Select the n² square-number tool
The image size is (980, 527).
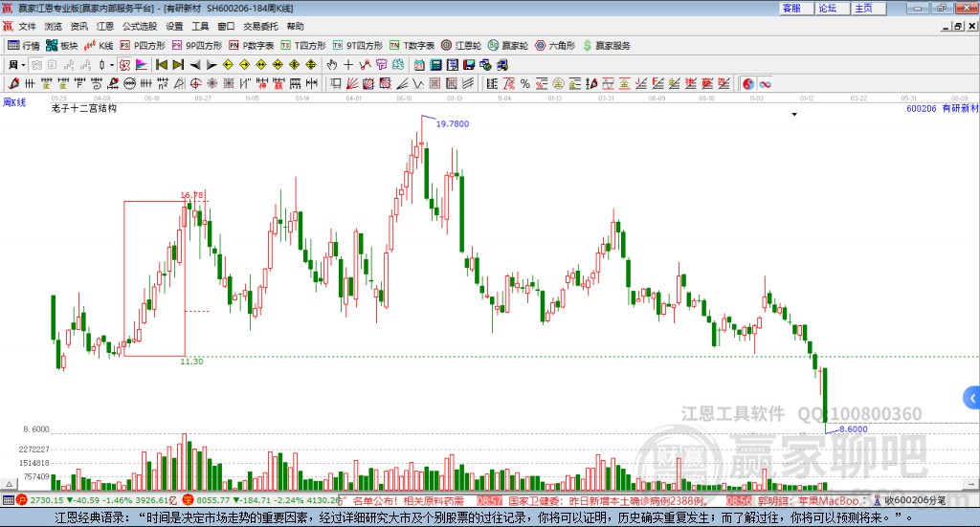coord(163,83)
